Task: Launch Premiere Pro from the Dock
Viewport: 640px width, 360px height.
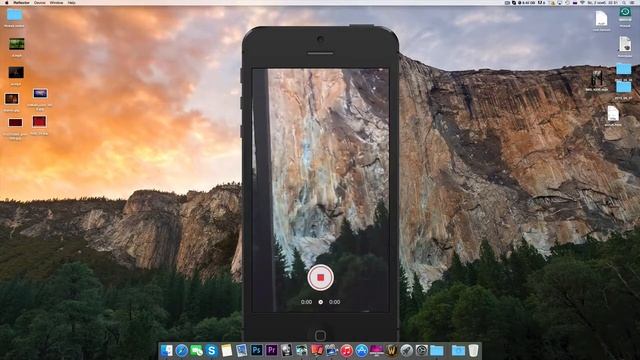Action: (x=271, y=350)
